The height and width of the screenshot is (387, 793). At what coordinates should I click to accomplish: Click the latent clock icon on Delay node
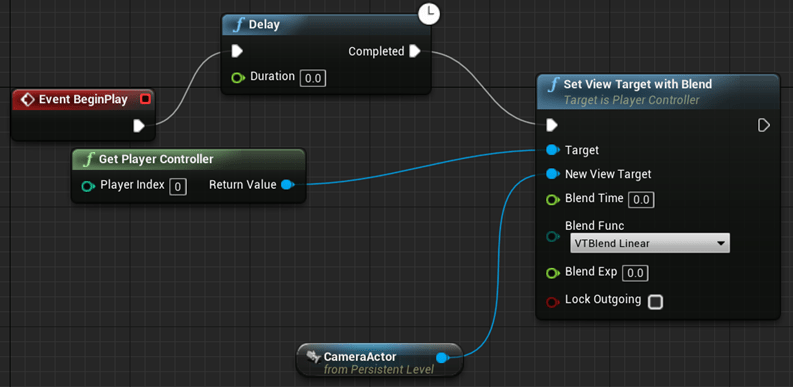pos(429,14)
